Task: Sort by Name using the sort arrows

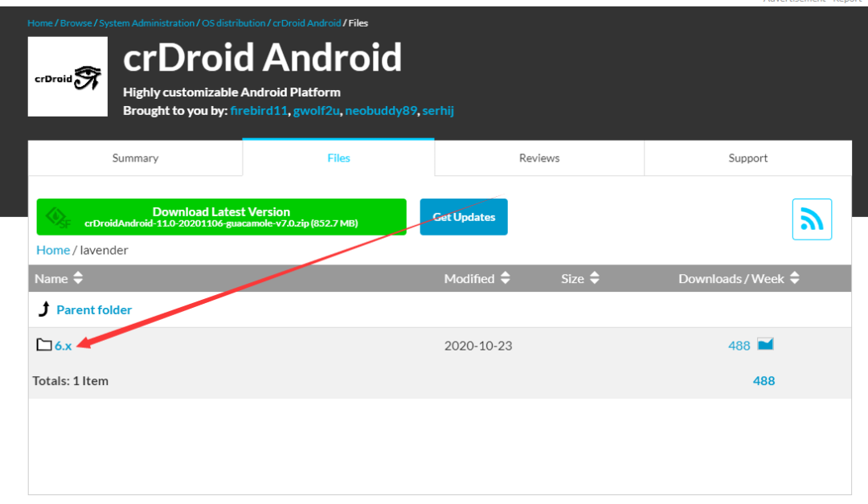Action: point(78,278)
